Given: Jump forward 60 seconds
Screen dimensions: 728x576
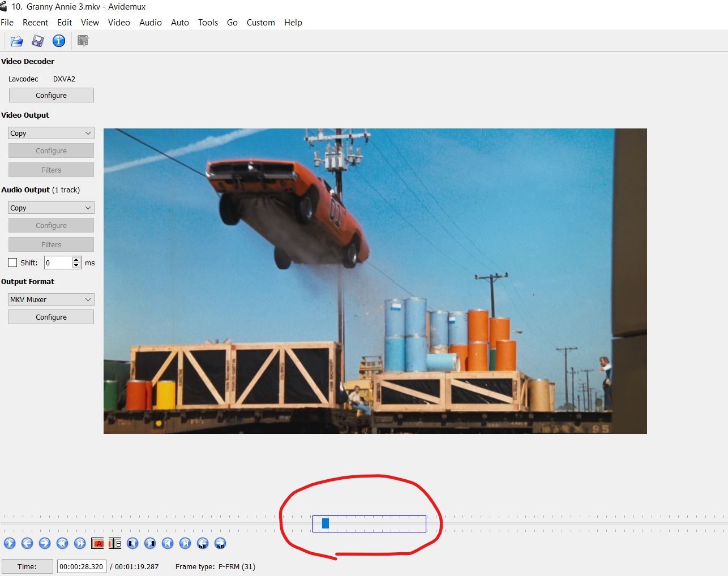Looking at the screenshot, I should pyautogui.click(x=220, y=543).
